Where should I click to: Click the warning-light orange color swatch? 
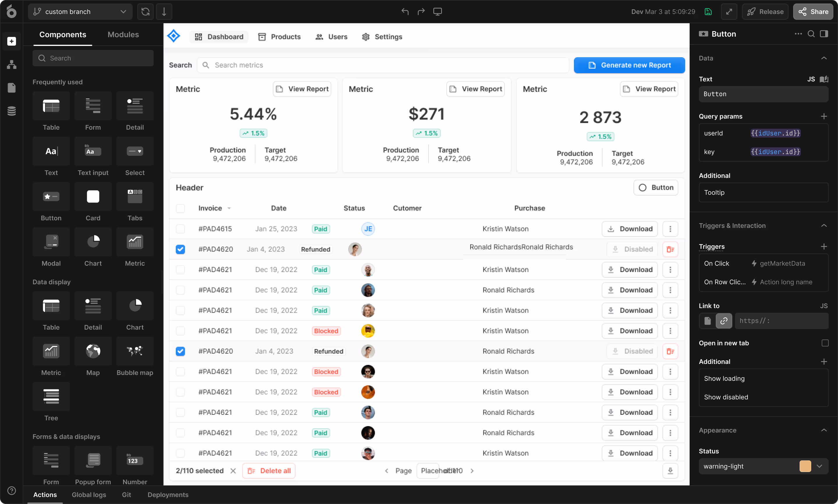(805, 466)
